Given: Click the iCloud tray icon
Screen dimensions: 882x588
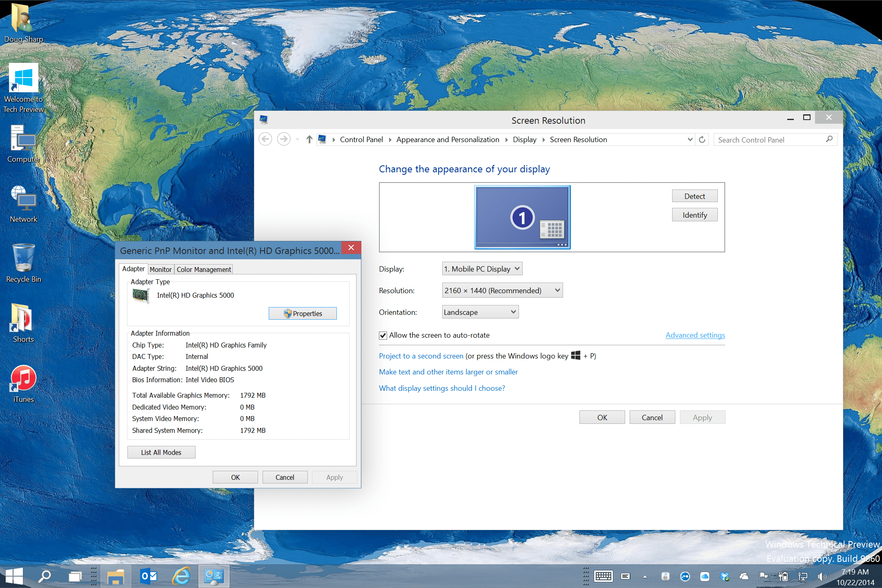Looking at the screenshot, I should point(705,576).
